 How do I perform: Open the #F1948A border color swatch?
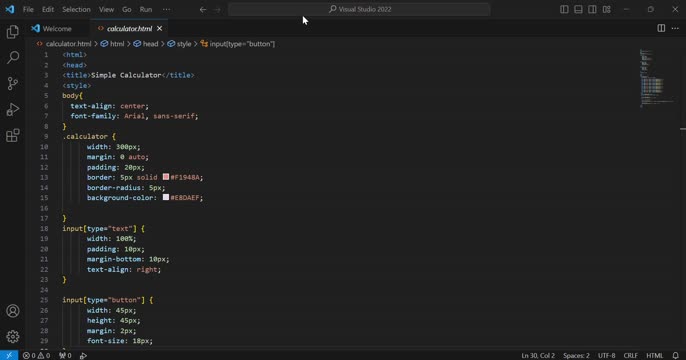[166, 177]
